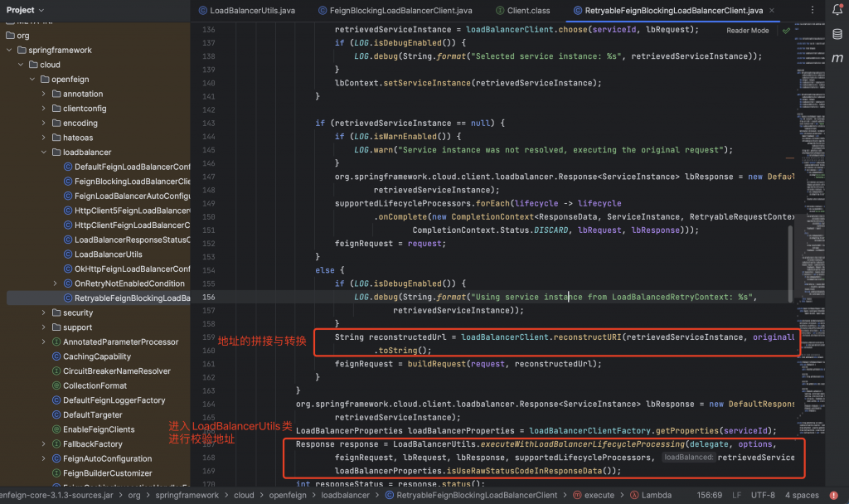Expand the annotation folder
Screen dimensions: 849x504
pos(44,94)
